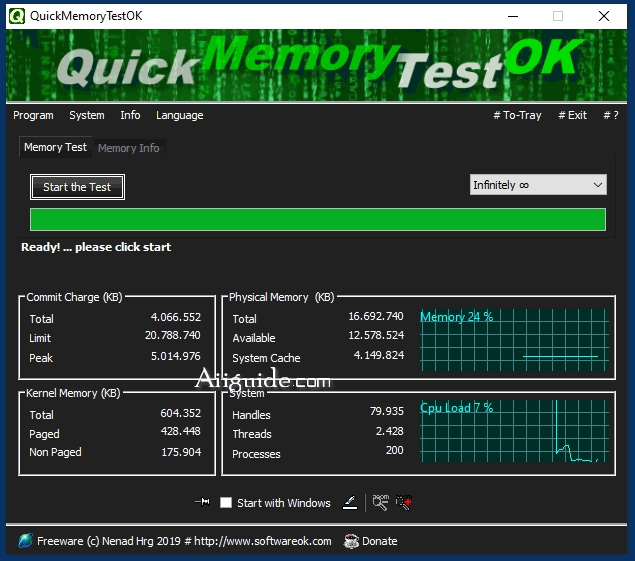
Task: Open the Language menu
Action: [179, 115]
